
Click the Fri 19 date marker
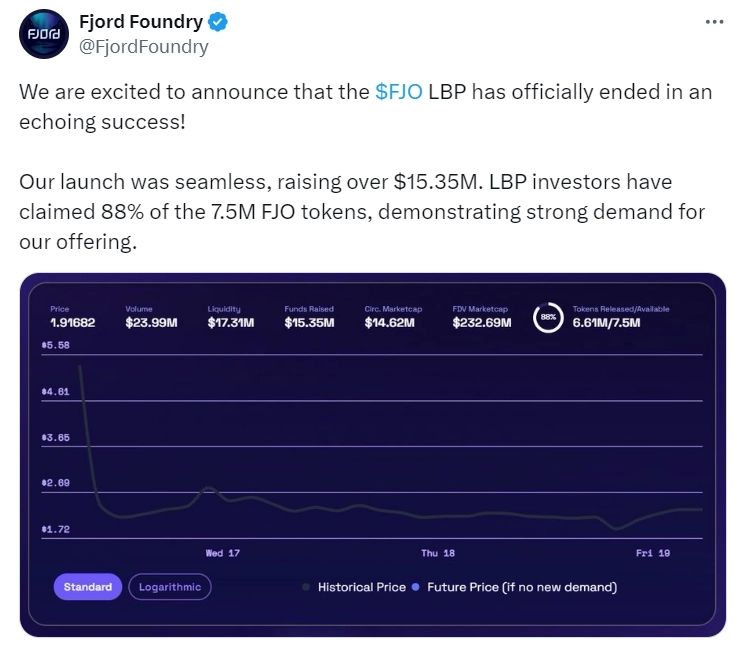click(x=652, y=553)
